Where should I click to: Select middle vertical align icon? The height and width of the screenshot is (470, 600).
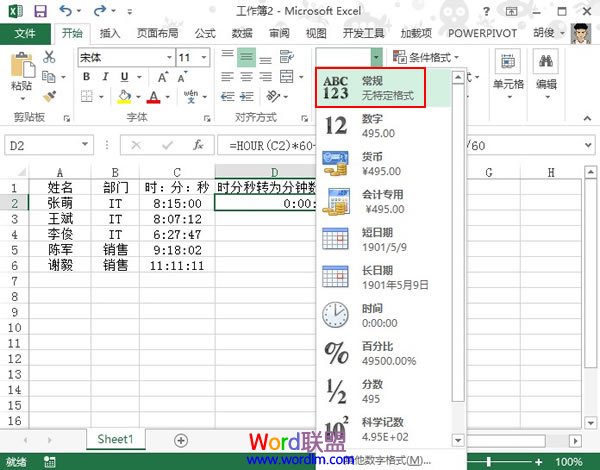pyautogui.click(x=246, y=57)
